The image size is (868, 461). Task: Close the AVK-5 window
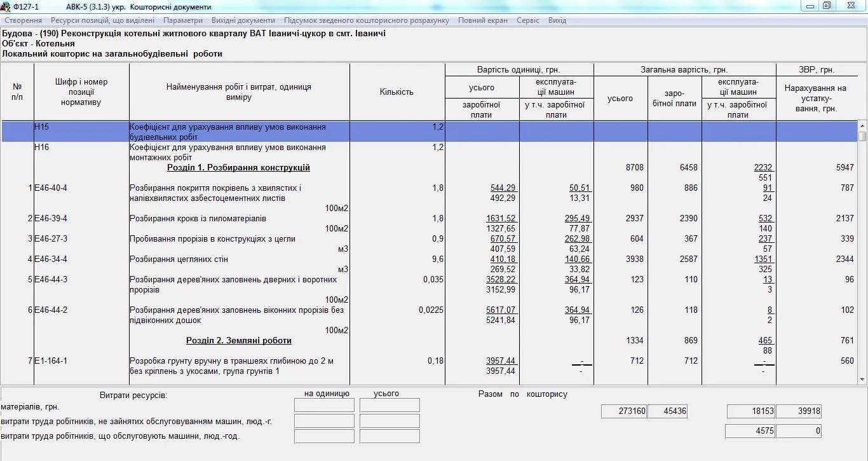click(850, 6)
